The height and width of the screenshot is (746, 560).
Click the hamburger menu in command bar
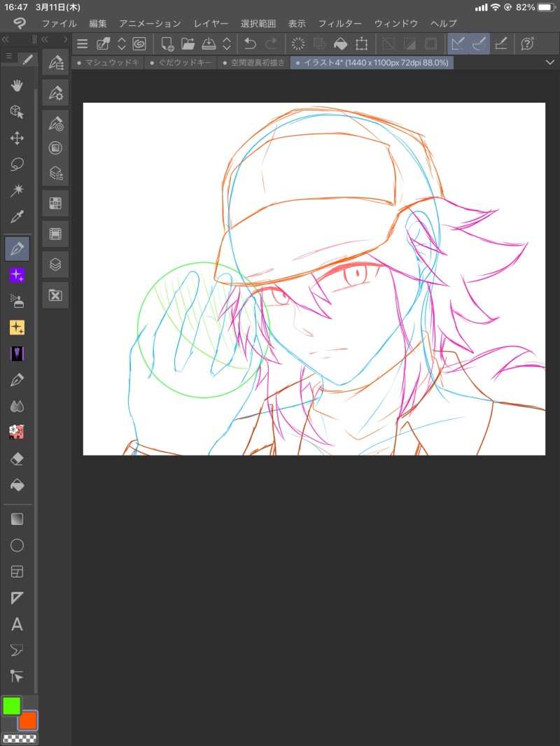83,44
